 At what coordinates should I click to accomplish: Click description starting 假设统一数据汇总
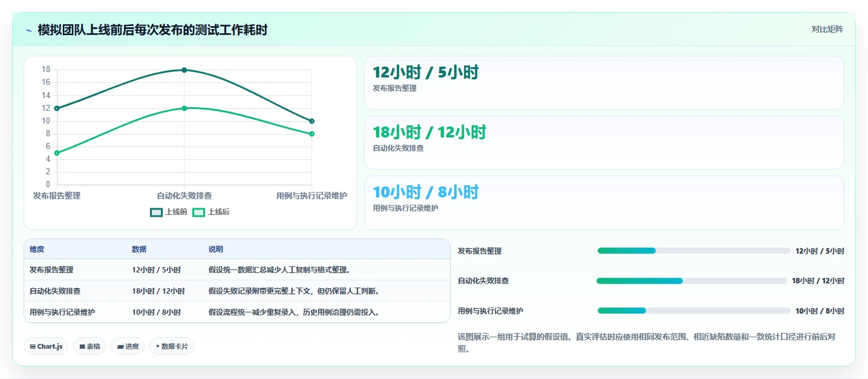(x=279, y=270)
